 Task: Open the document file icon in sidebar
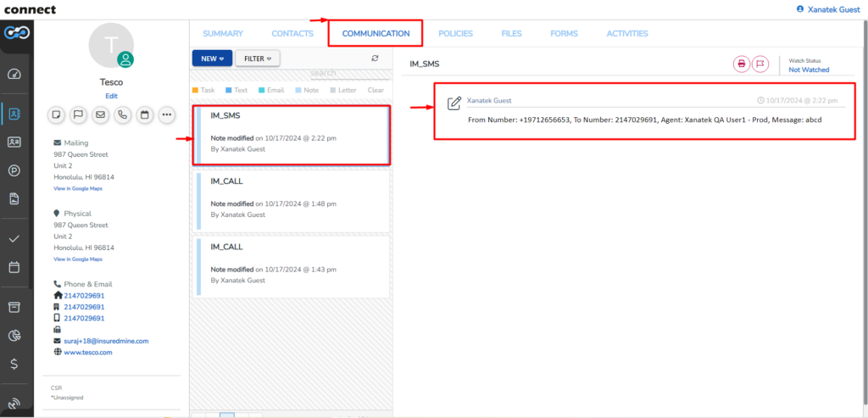14,198
